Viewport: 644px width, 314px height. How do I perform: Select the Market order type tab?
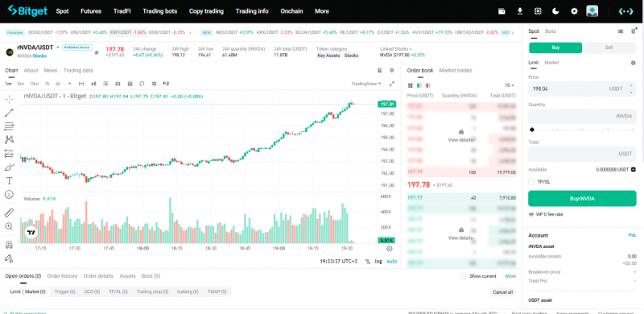551,63
